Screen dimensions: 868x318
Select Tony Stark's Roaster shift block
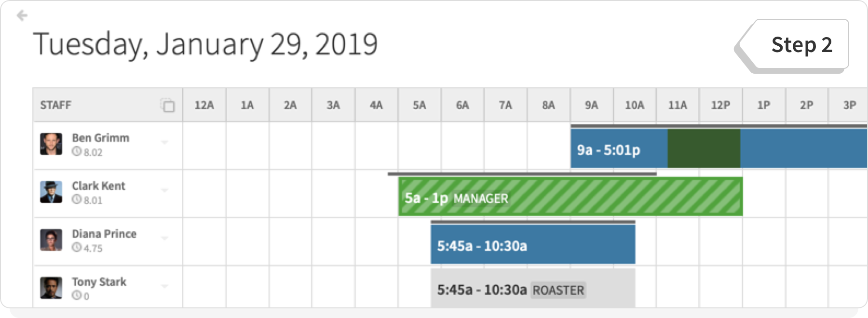click(532, 289)
